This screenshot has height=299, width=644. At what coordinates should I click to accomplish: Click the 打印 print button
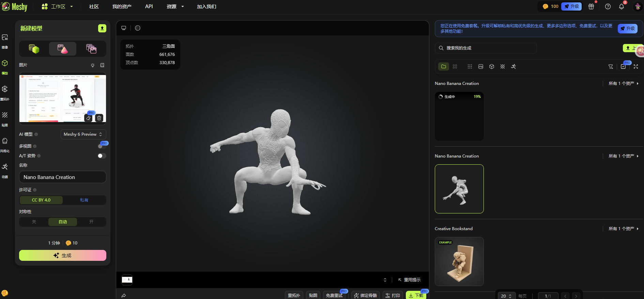[393, 295]
